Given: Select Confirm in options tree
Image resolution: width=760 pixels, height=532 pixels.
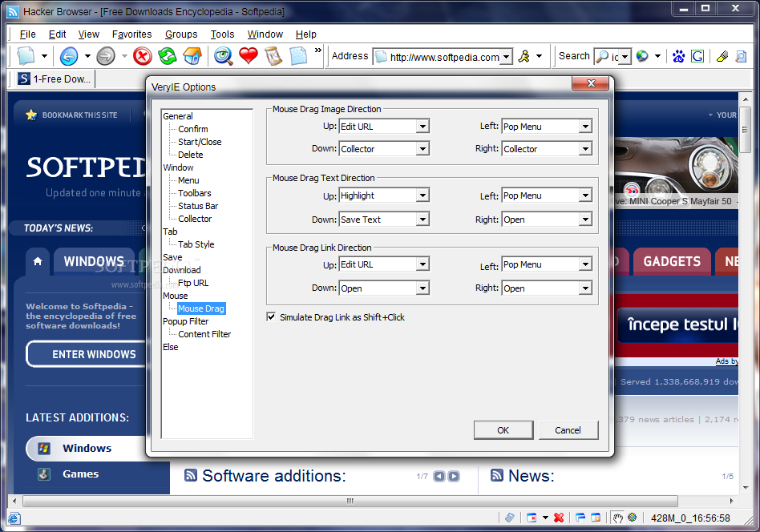Looking at the screenshot, I should [193, 129].
